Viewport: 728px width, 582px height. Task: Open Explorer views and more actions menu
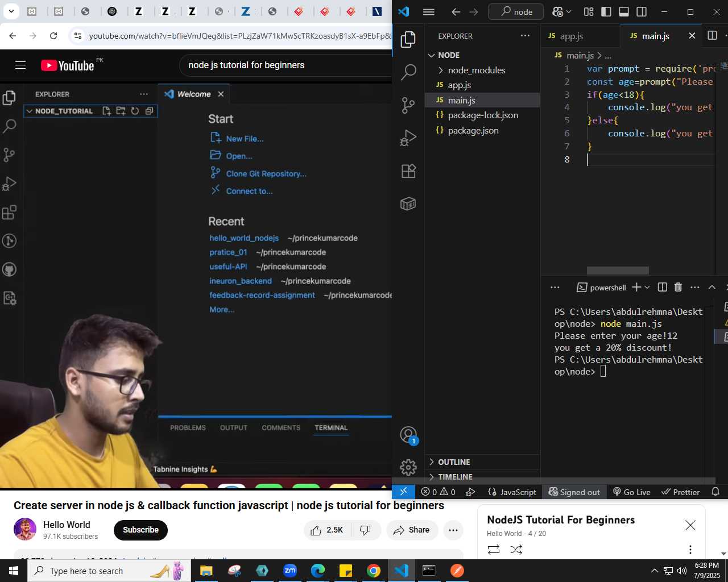pyautogui.click(x=525, y=36)
